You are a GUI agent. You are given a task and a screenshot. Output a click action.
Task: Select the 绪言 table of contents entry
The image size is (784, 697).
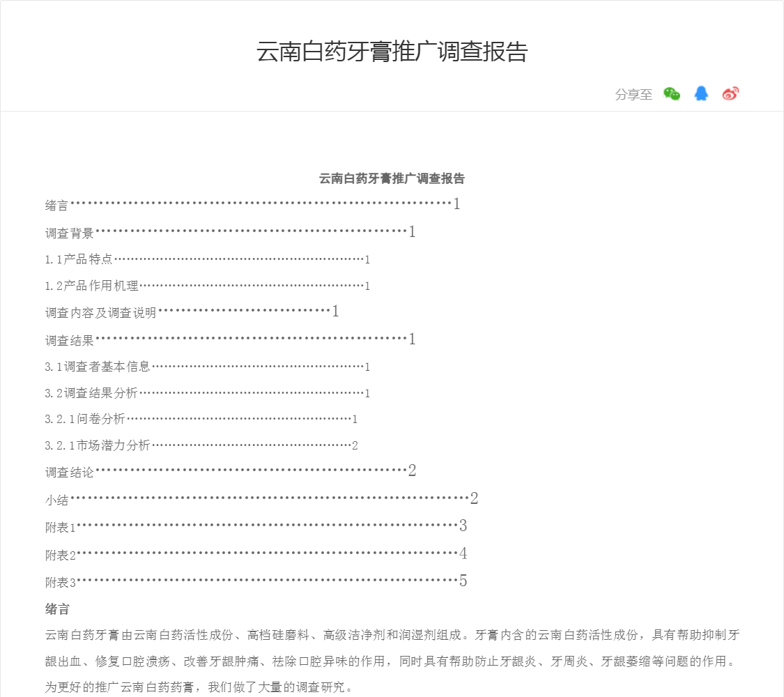[252, 204]
